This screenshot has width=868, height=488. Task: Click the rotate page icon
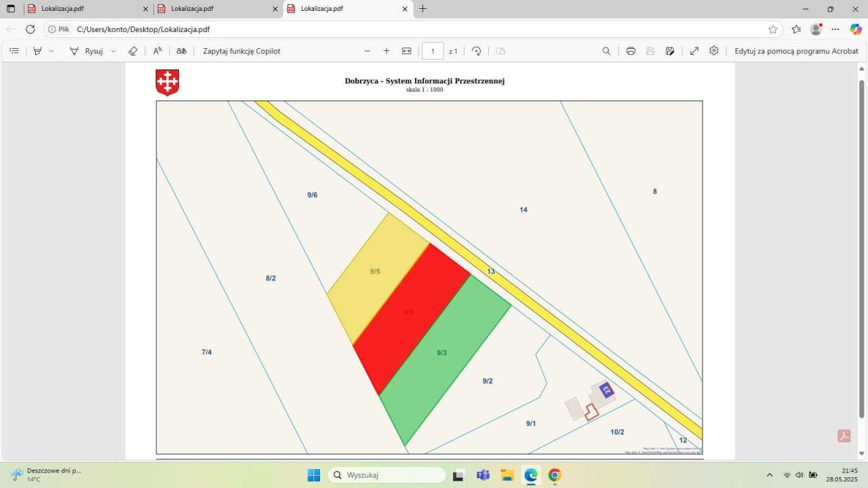point(476,51)
